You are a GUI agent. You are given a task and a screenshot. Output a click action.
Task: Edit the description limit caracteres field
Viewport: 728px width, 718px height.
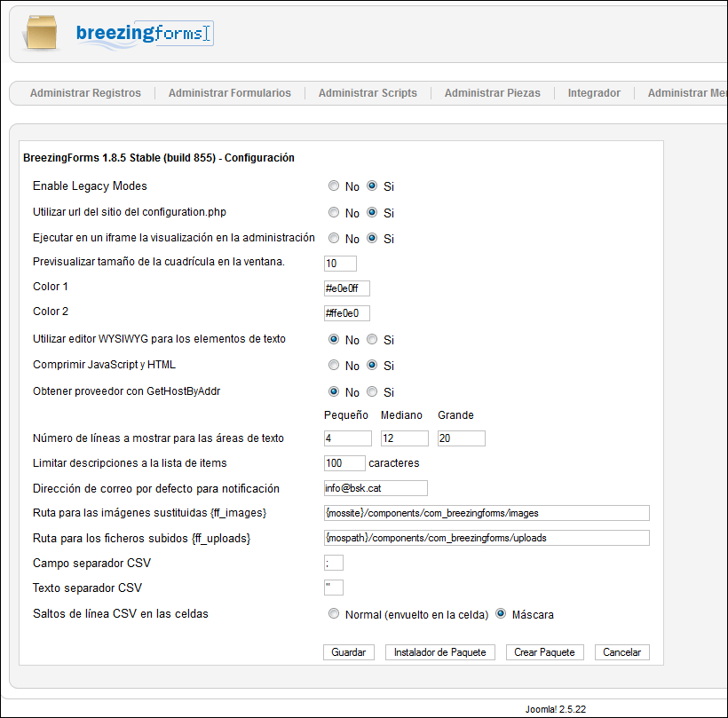344,463
